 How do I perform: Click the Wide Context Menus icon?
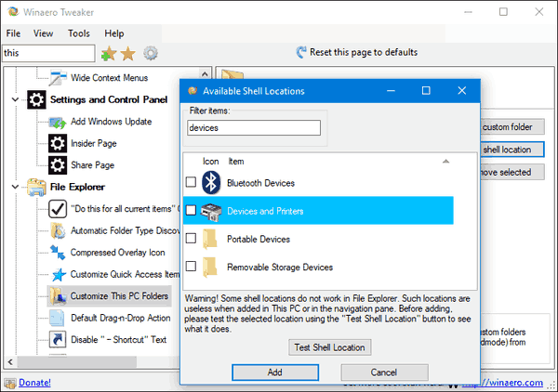tap(58, 77)
